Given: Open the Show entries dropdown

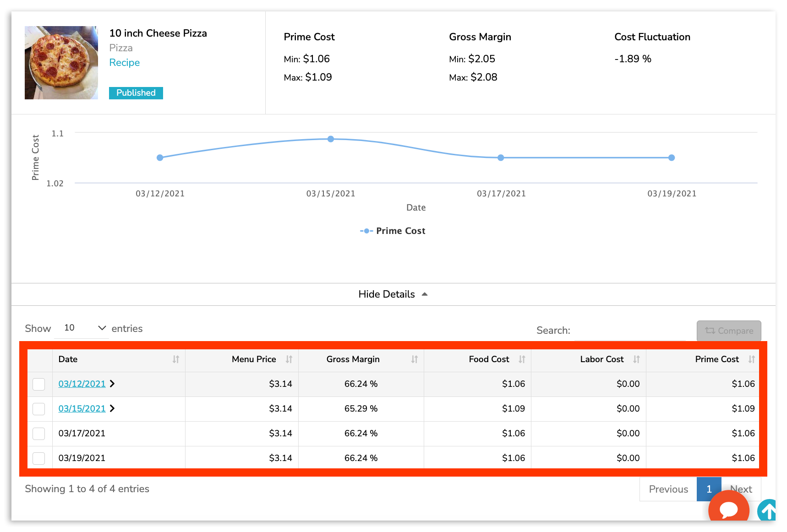Looking at the screenshot, I should (82, 328).
